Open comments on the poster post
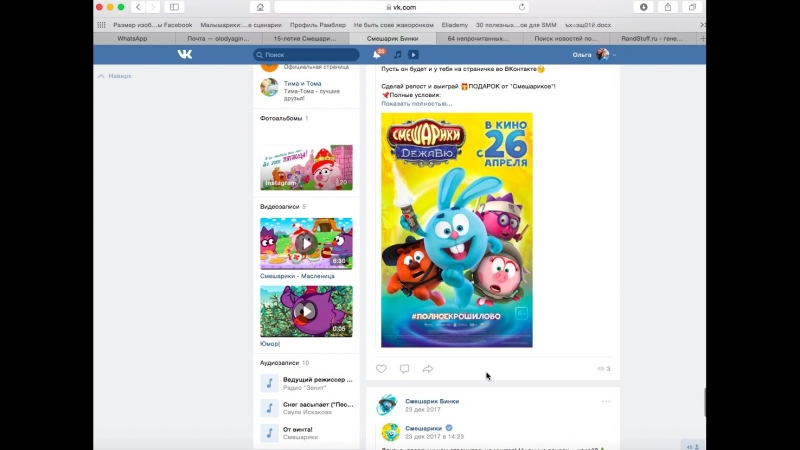Screen dimensions: 800x450 coord(405,369)
